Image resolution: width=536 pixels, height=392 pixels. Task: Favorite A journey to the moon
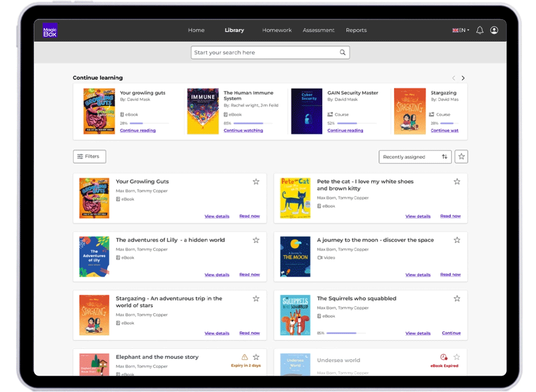point(457,240)
